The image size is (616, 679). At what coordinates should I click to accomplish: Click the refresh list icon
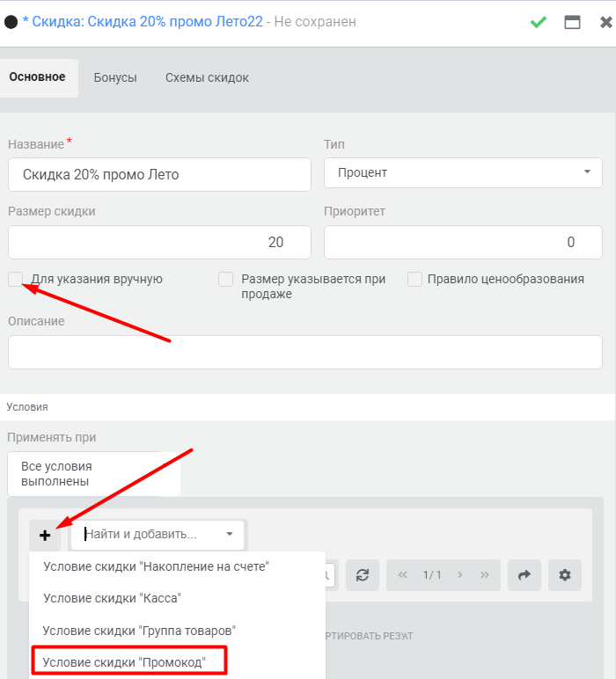point(363,575)
